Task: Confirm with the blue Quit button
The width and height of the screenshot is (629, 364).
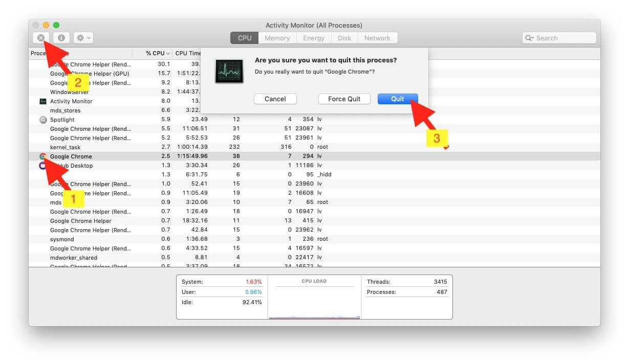Action: coord(398,99)
